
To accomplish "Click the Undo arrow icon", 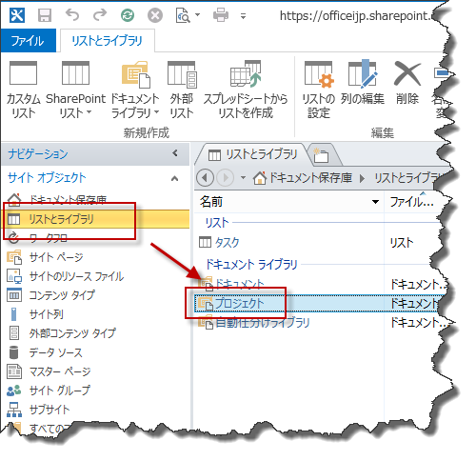I will pos(72,15).
